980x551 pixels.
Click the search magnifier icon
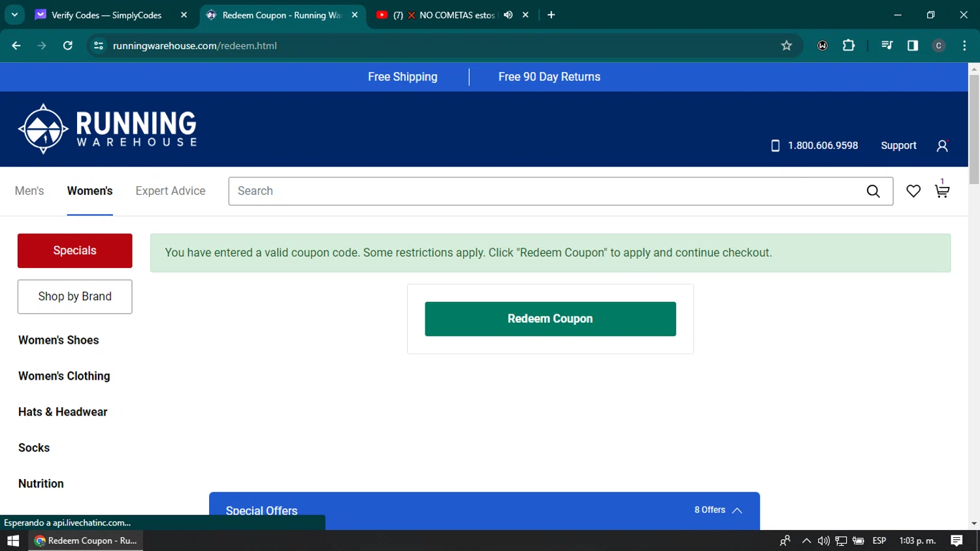pos(873,191)
